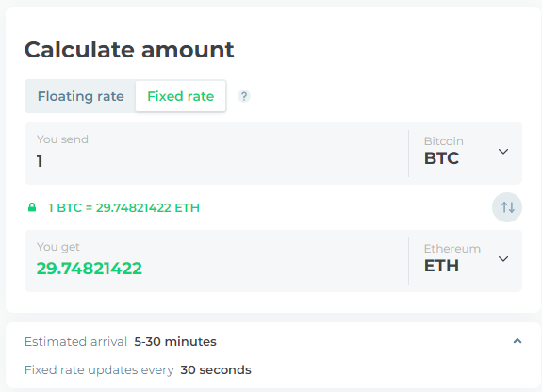This screenshot has height=392, width=542.
Task: Click the 30 seconds update interval
Action: point(216,370)
